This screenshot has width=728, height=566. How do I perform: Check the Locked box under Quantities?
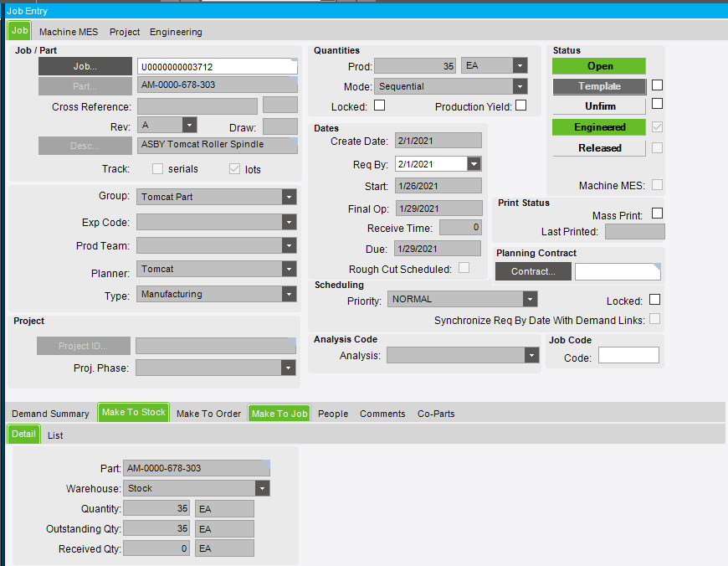coord(379,105)
